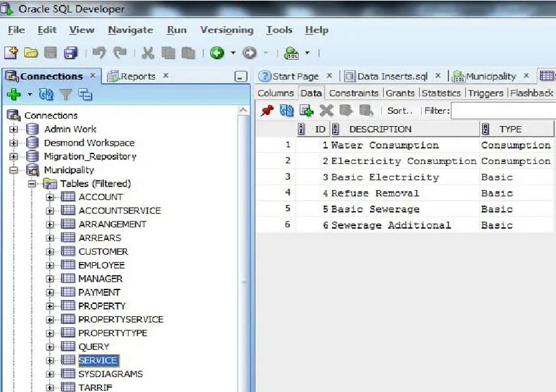Click the Undo arrow icon

(x=99, y=53)
